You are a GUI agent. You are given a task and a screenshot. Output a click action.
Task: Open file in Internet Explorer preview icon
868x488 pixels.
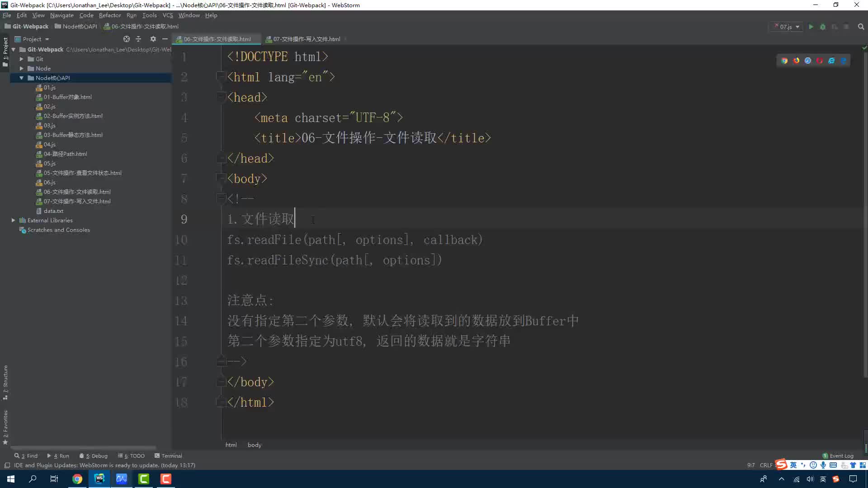tap(831, 61)
